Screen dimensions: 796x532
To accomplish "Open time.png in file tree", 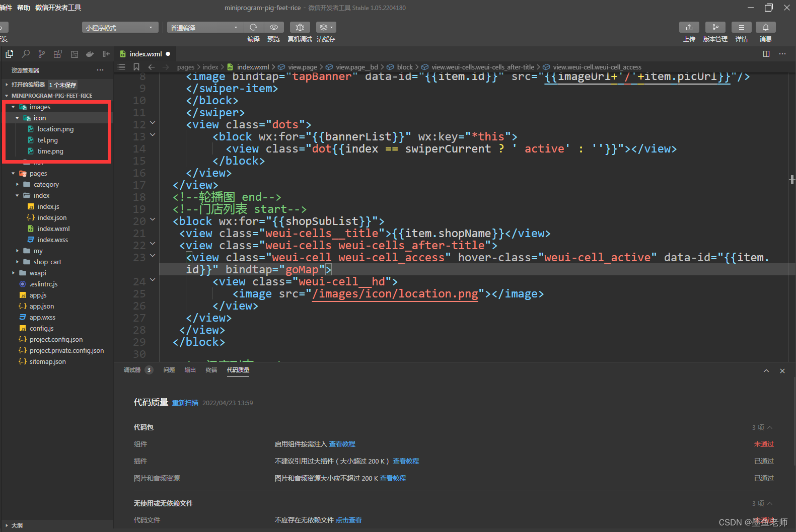I will (50, 151).
